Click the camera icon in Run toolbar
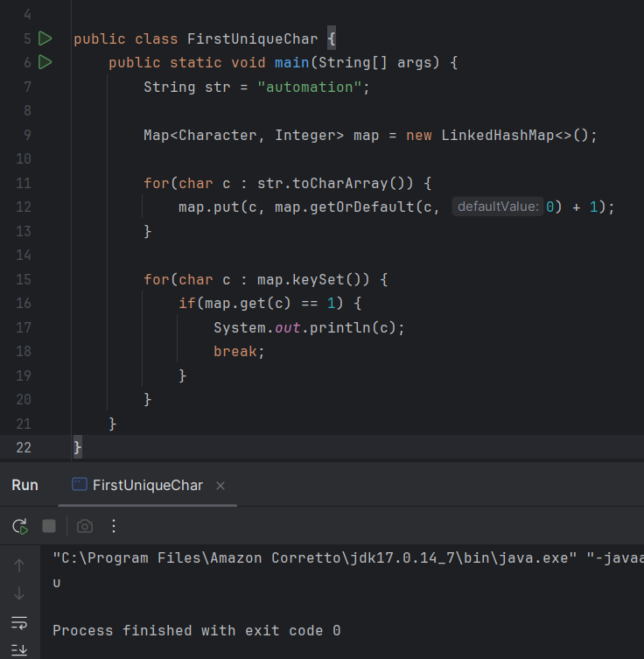 [85, 526]
